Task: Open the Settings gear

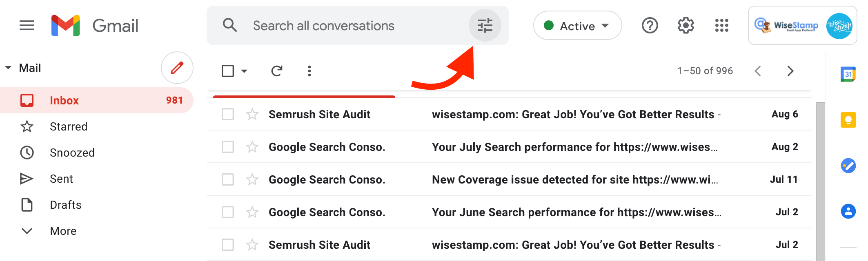Action: [x=685, y=26]
